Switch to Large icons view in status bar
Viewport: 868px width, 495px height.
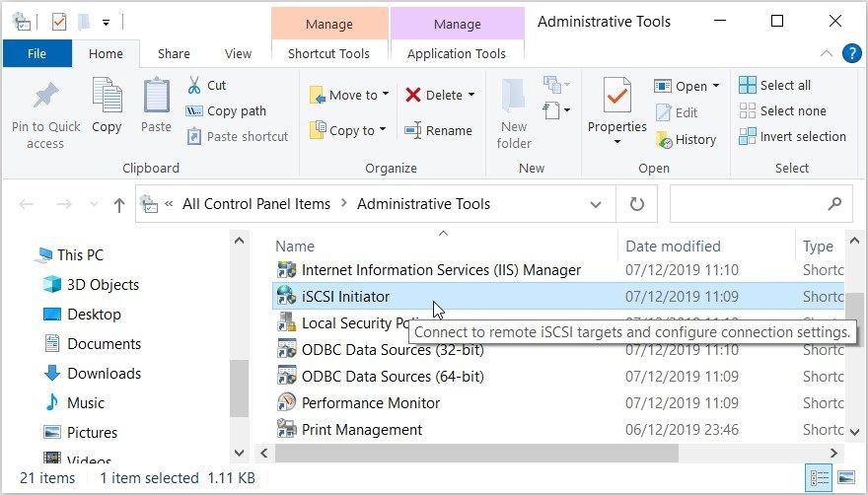pos(846,477)
